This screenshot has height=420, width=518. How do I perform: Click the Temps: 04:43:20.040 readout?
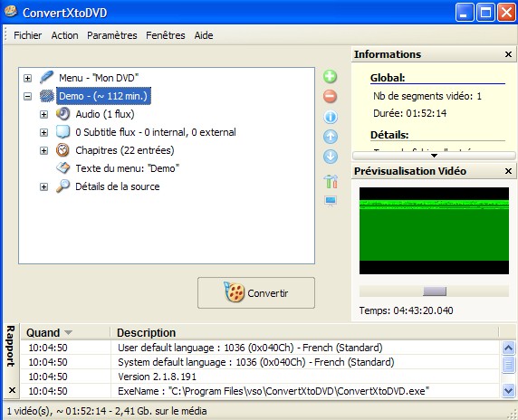[406, 310]
